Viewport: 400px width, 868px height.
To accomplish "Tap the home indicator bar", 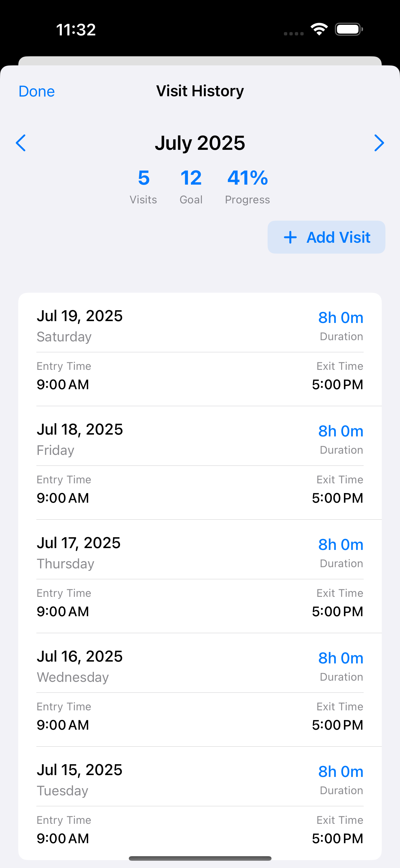I will pyautogui.click(x=200, y=858).
